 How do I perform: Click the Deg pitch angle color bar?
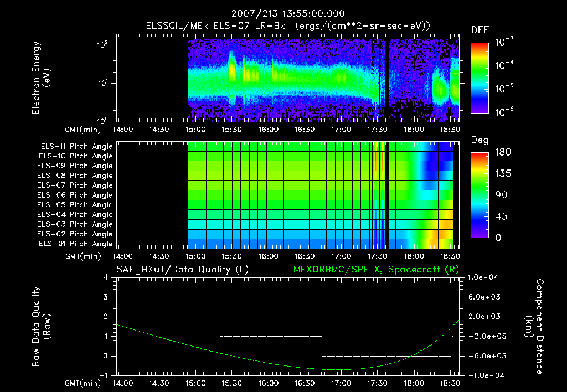(480, 195)
